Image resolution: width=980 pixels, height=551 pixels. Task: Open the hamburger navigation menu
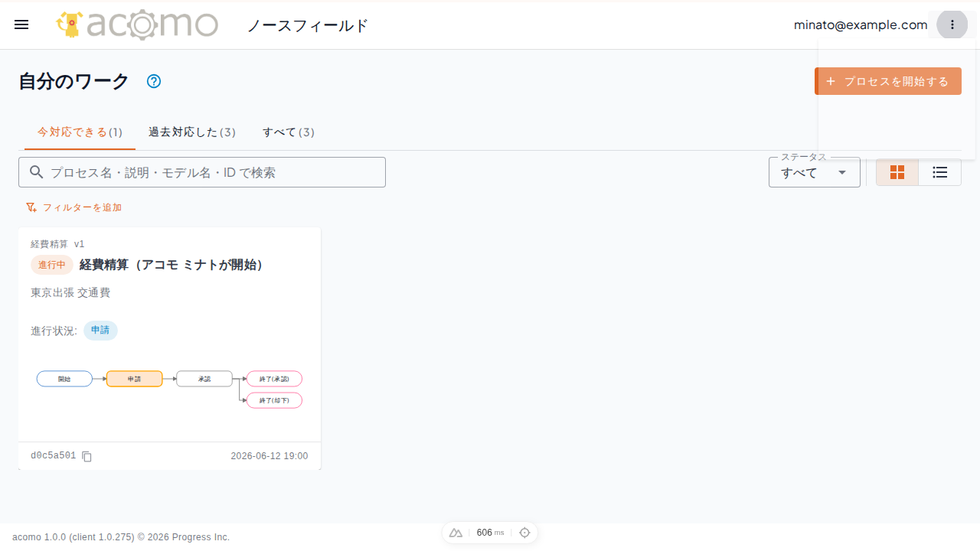point(21,24)
